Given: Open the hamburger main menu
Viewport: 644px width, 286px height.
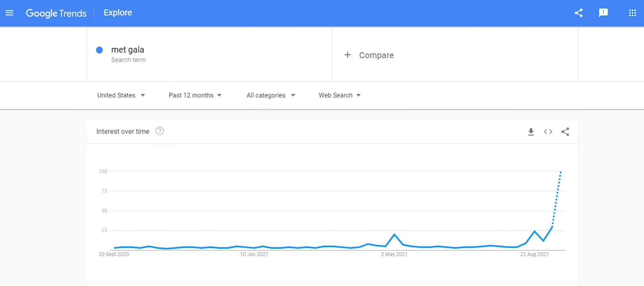Looking at the screenshot, I should click(10, 13).
